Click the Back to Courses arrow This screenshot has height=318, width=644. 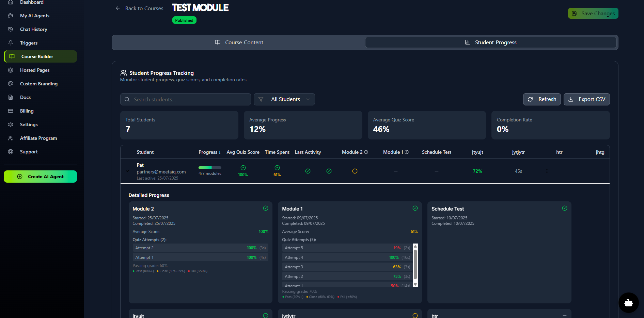pyautogui.click(x=118, y=8)
